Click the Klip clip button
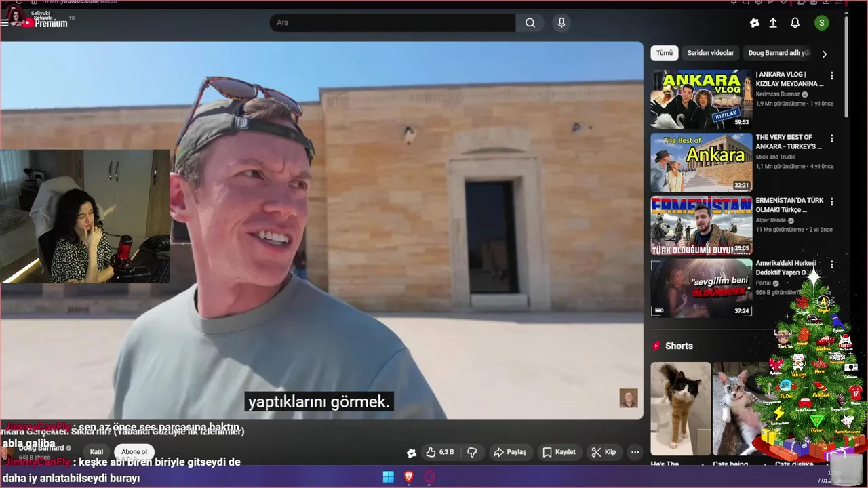 tap(603, 452)
